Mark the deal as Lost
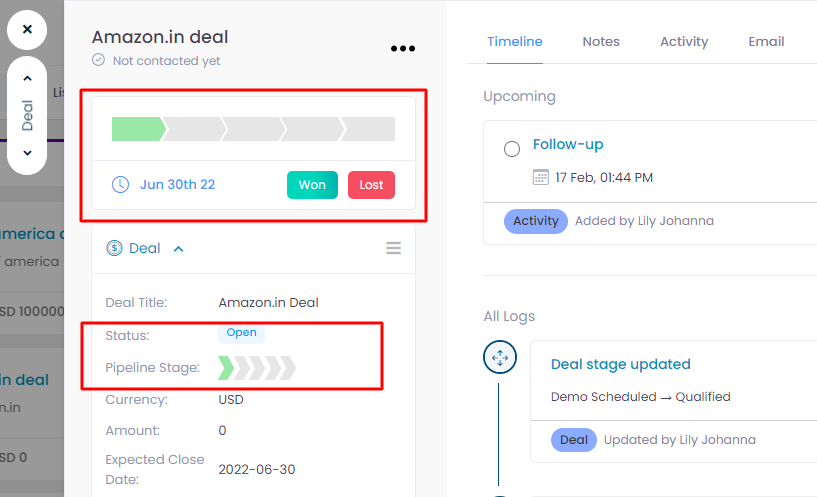817x497 pixels. [x=371, y=185]
